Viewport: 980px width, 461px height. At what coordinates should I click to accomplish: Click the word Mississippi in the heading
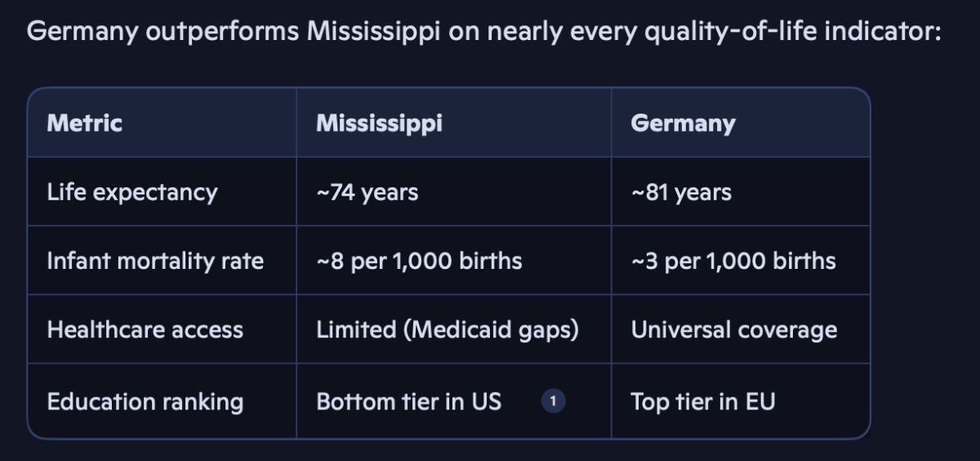(376, 34)
